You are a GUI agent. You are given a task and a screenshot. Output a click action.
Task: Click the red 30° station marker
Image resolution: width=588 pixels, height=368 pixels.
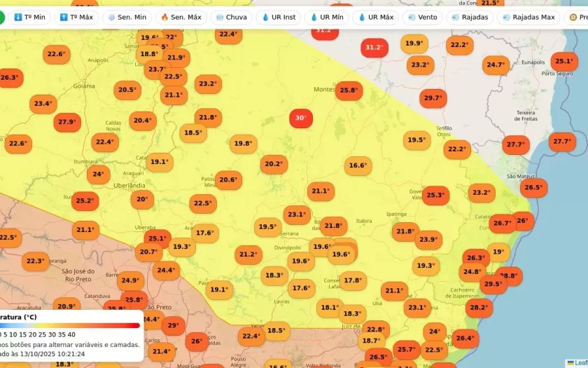pos(301,118)
